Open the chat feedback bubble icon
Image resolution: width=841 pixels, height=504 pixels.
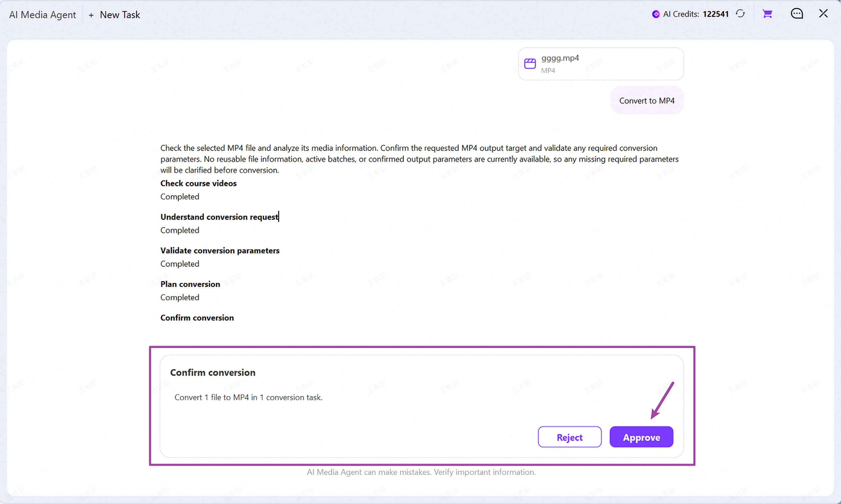(x=796, y=14)
